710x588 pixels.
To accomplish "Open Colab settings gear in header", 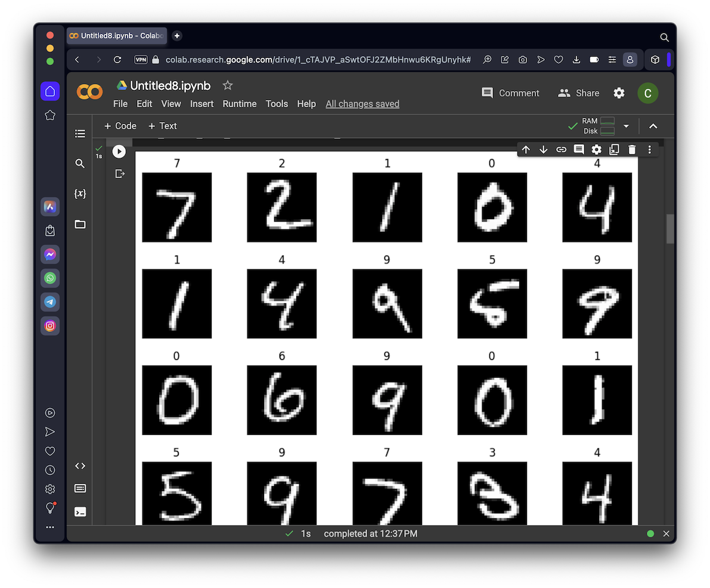I will point(619,94).
